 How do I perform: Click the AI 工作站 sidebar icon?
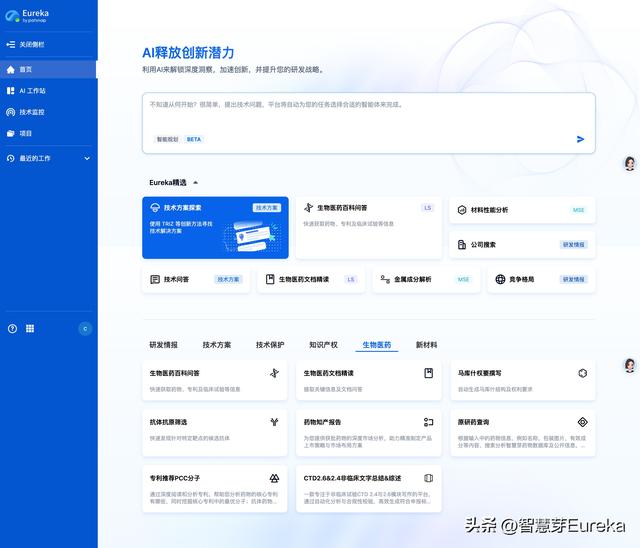(11, 91)
